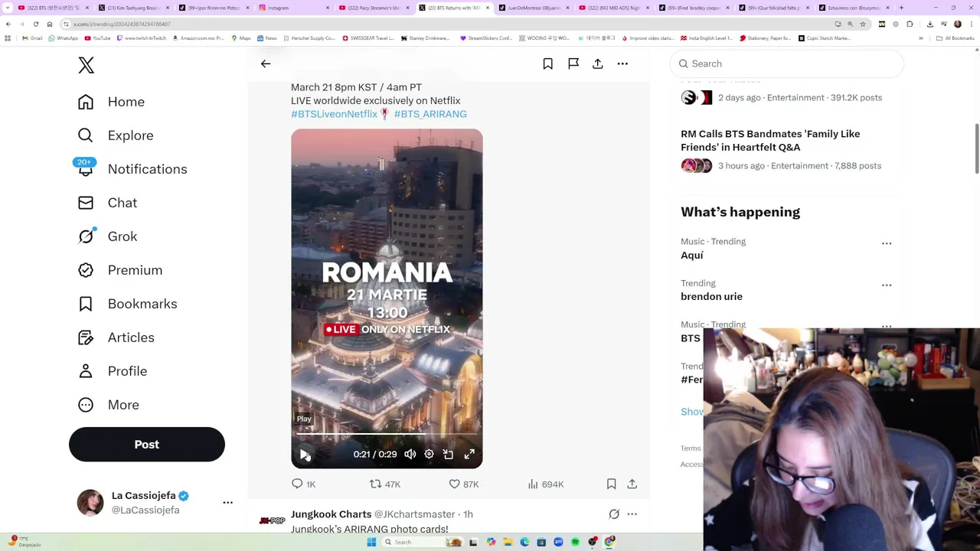
Task: Click the bookmark icon in top header
Action: coord(548,64)
